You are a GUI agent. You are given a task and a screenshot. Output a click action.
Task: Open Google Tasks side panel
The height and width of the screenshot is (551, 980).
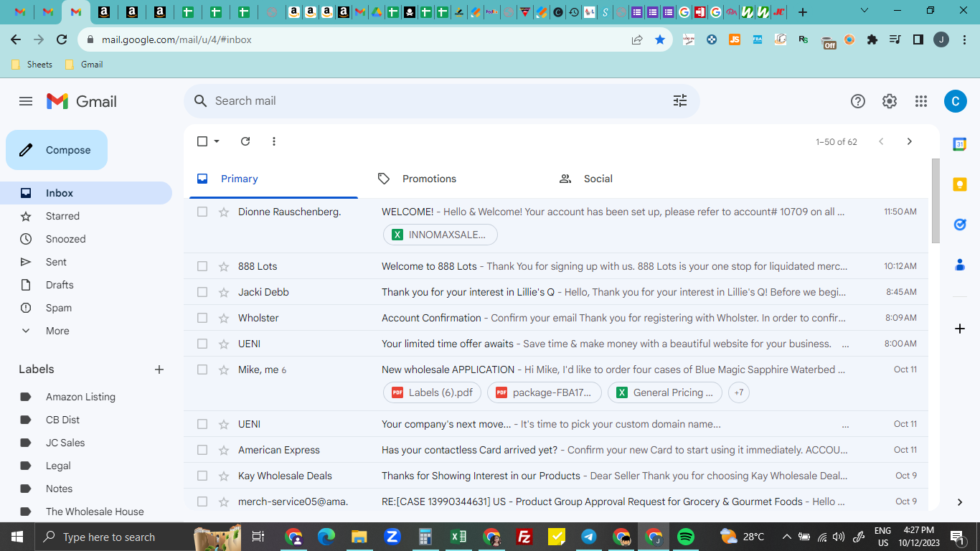[959, 225]
